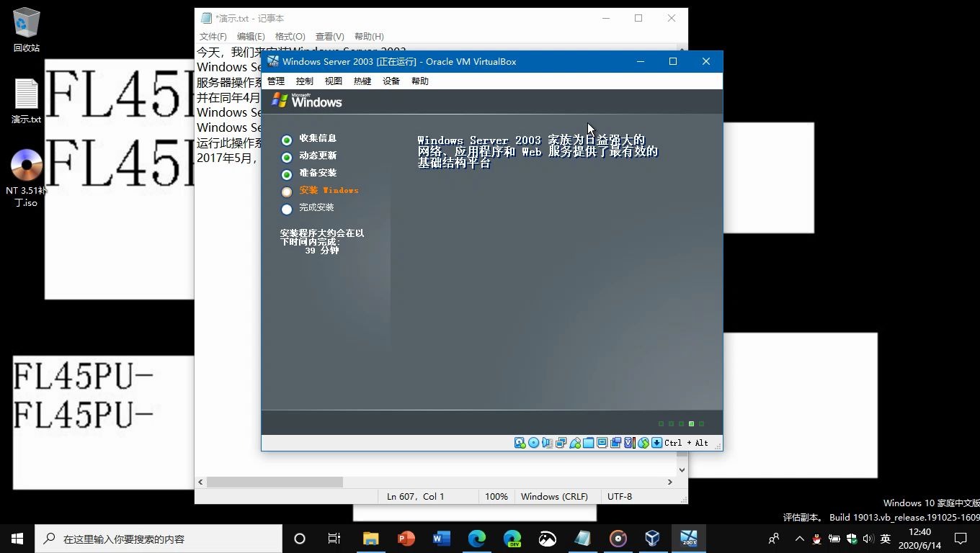Image resolution: width=980 pixels, height=553 pixels.
Task: Open Notepad's 编辑(E) menu
Action: 251,36
